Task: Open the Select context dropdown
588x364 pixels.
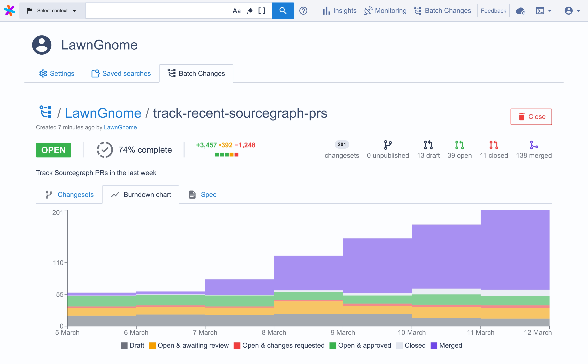Action: pos(52,11)
